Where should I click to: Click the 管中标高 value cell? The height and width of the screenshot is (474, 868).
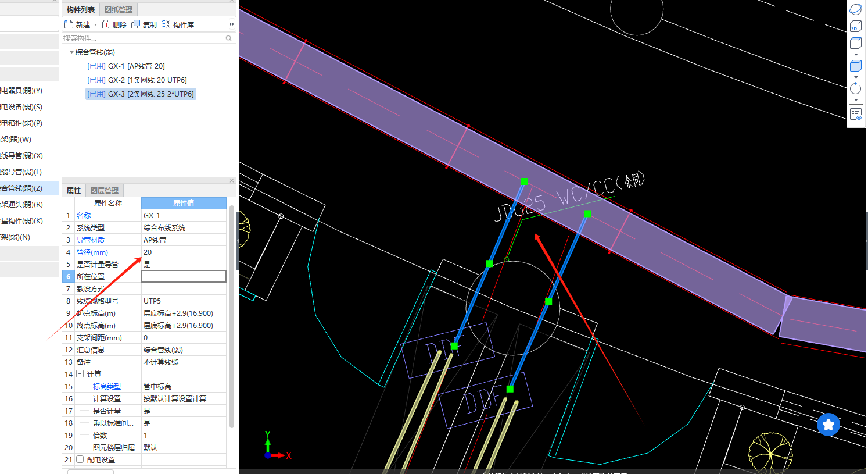click(184, 386)
